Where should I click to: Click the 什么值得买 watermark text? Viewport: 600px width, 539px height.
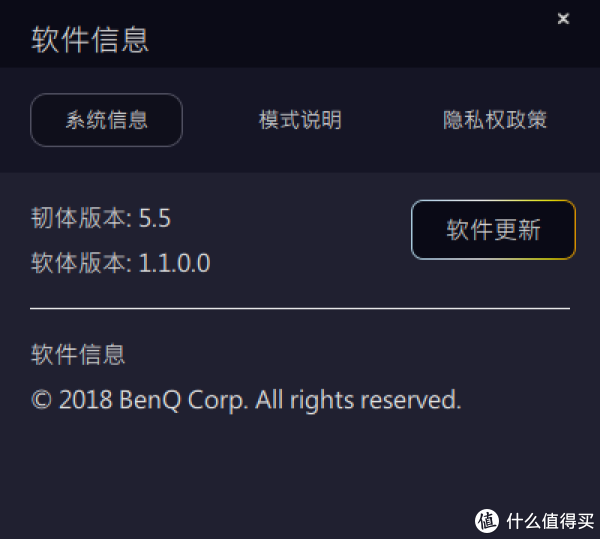coord(550,521)
